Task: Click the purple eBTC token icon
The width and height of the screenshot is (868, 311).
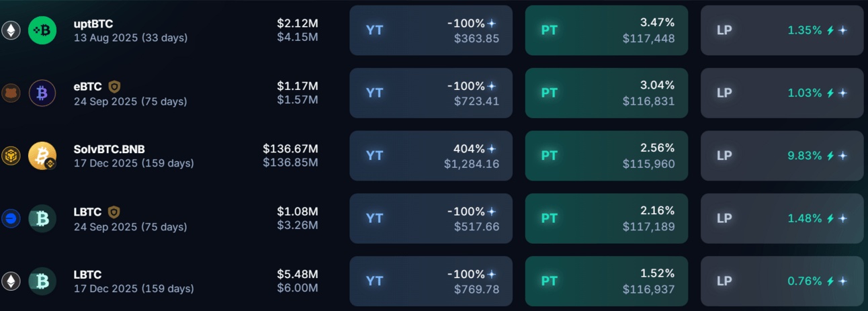Action: pos(42,93)
